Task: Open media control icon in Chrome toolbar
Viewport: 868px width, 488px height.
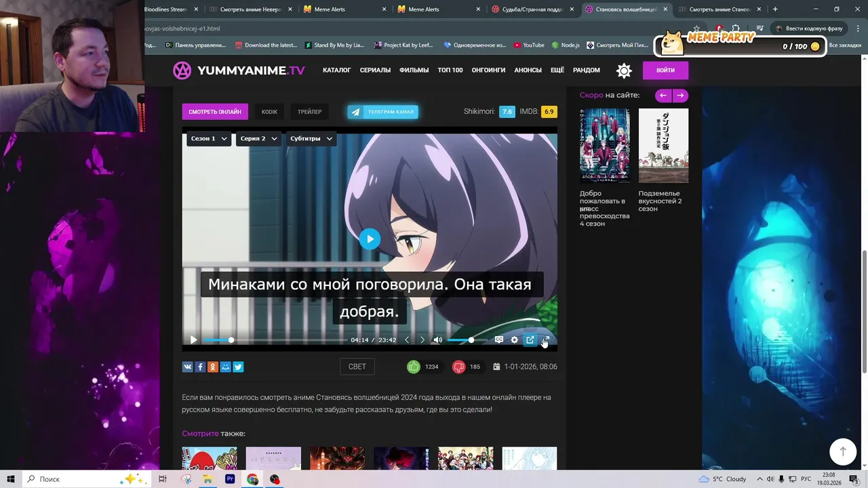Action: [x=760, y=28]
